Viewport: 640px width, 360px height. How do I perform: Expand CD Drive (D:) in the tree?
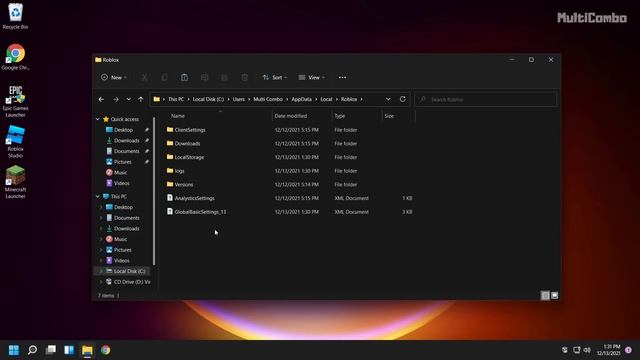101,282
